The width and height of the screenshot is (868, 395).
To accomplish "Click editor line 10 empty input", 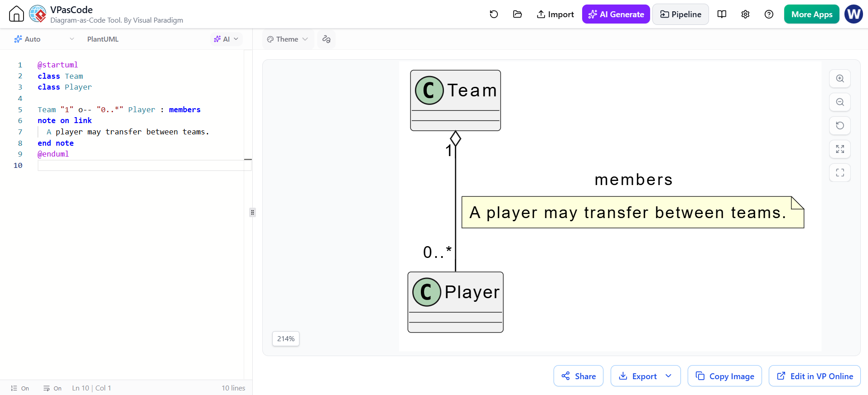I will pos(144,165).
